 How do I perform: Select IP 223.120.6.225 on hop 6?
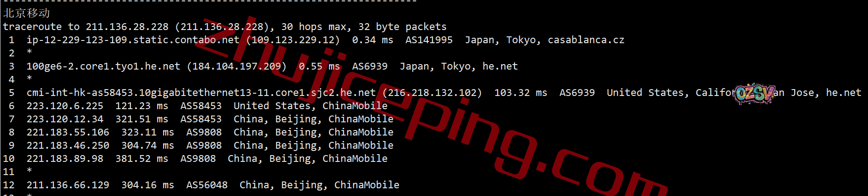65,106
